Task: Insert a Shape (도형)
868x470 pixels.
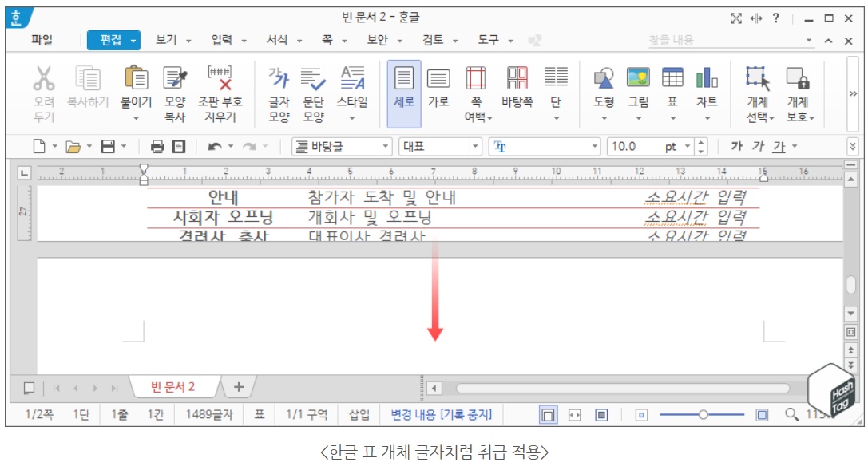Action: 604,78
